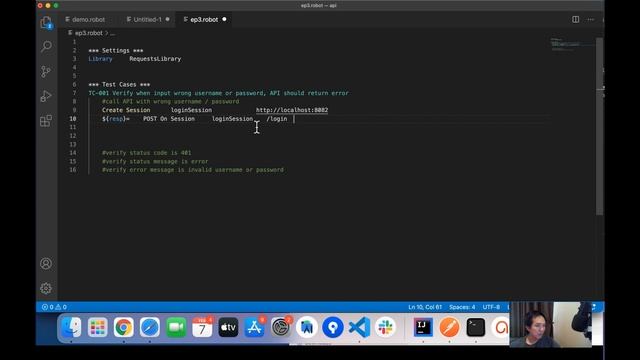Click '#verify status message is error' comment
The image size is (640, 360).
tap(155, 161)
